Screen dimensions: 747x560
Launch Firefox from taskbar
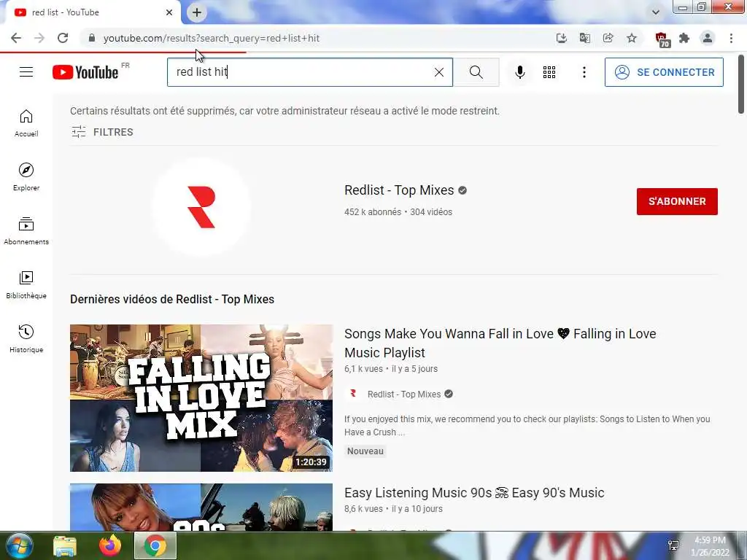[x=110, y=545]
